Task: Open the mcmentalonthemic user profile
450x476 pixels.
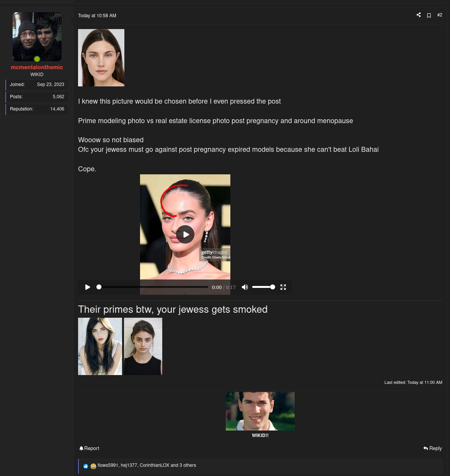Action: coord(37,67)
